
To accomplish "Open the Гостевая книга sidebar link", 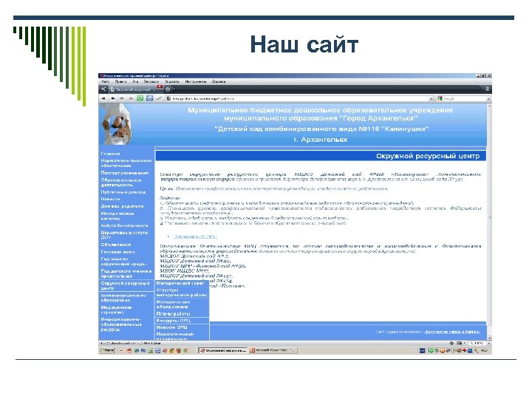I will point(117,252).
